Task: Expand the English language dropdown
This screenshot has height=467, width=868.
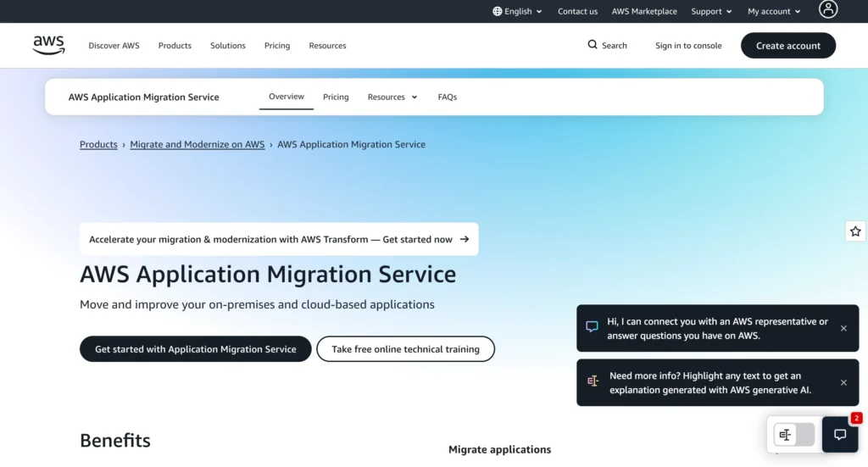Action: coord(518,11)
